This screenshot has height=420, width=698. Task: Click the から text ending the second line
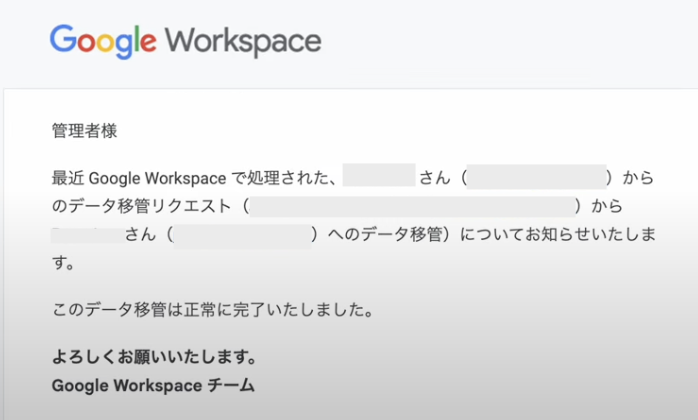tap(608, 207)
